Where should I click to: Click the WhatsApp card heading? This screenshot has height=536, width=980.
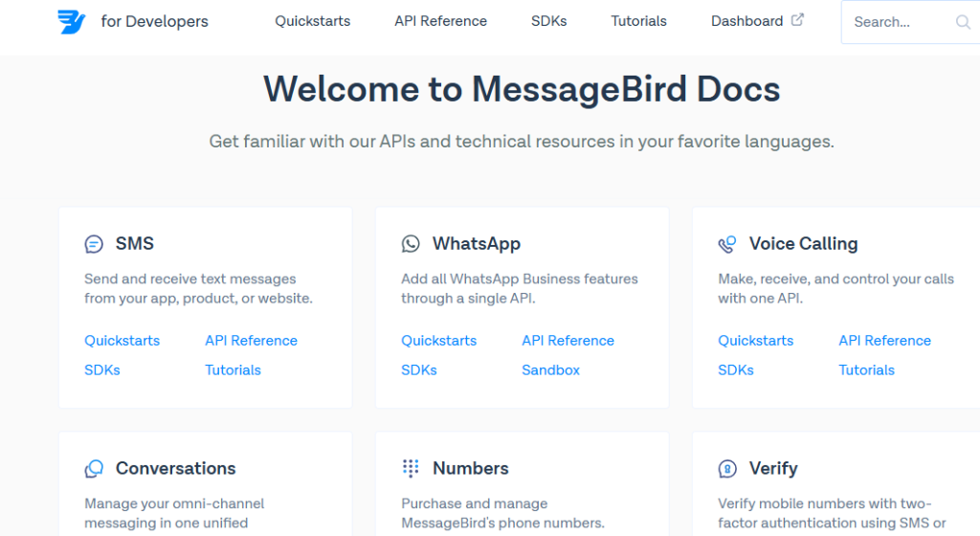click(477, 244)
